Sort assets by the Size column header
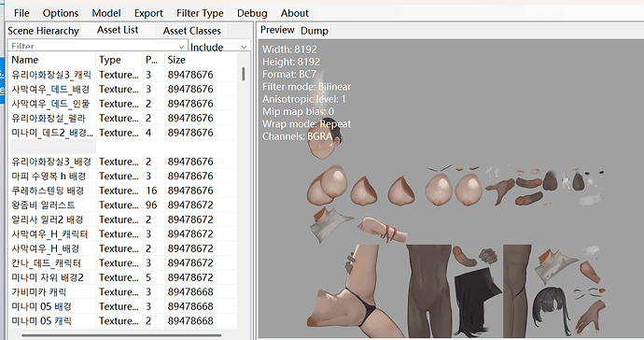This screenshot has height=340, width=644. pyautogui.click(x=201, y=60)
